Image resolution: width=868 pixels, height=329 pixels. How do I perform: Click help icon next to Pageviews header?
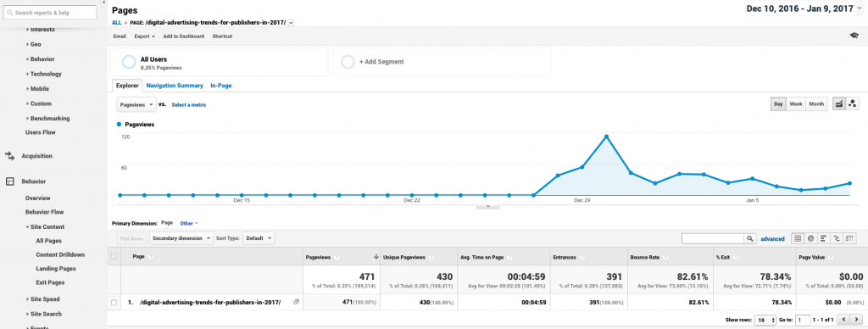click(337, 256)
